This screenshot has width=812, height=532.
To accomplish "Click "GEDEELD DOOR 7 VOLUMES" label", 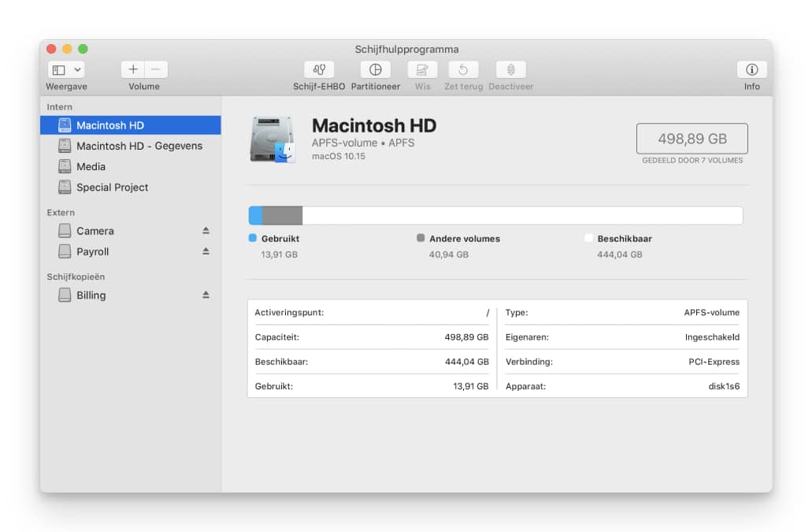I will click(x=692, y=161).
